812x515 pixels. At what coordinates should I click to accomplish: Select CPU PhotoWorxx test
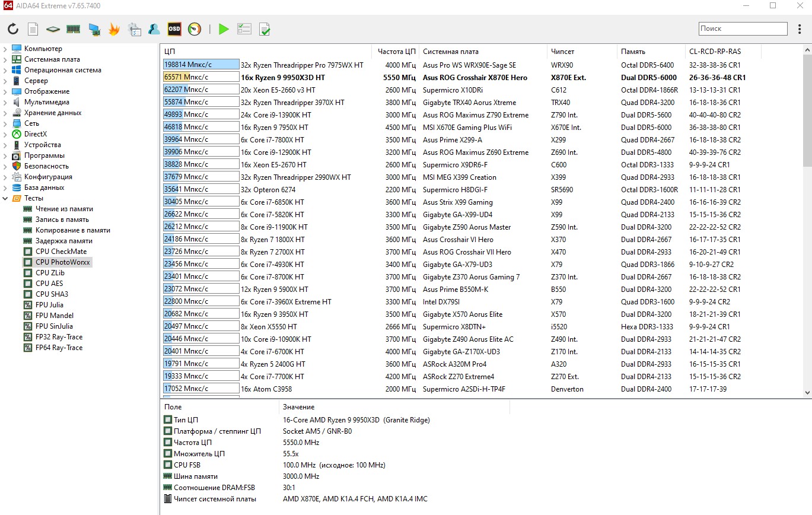(x=63, y=262)
